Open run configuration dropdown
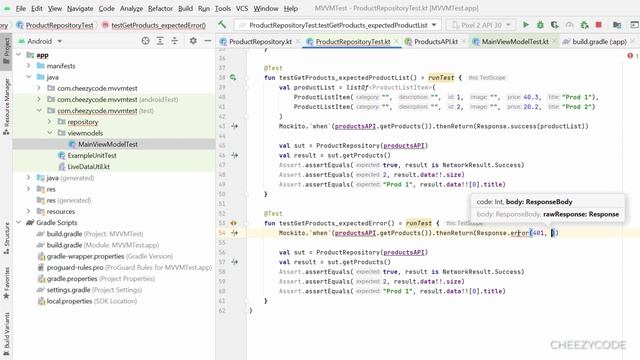This screenshot has height=360, width=640. pos(338,25)
